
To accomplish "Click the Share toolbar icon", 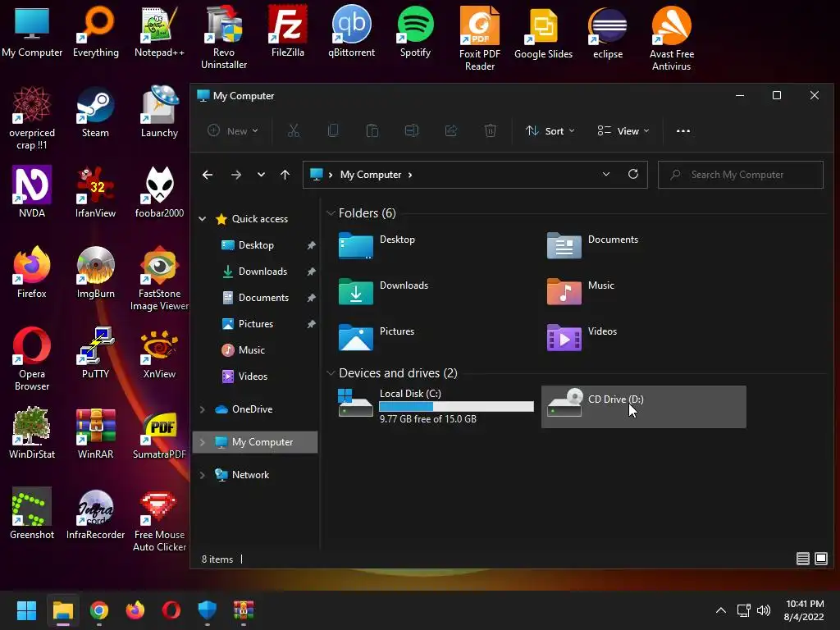I will tap(451, 130).
